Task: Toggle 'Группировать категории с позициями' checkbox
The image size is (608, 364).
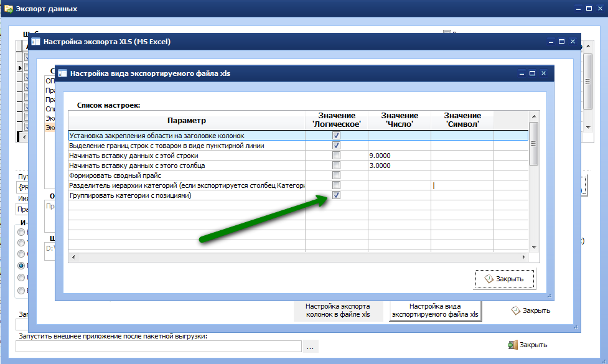Action: (x=336, y=195)
